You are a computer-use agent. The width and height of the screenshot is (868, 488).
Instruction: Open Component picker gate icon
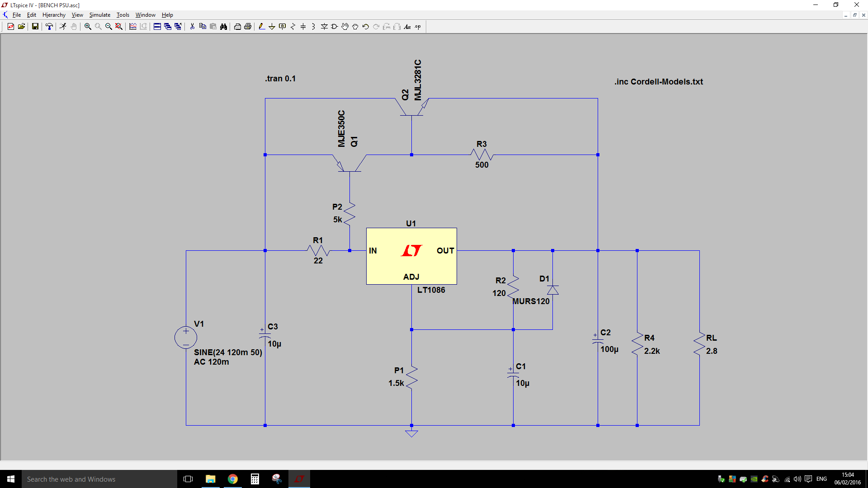[335, 27]
